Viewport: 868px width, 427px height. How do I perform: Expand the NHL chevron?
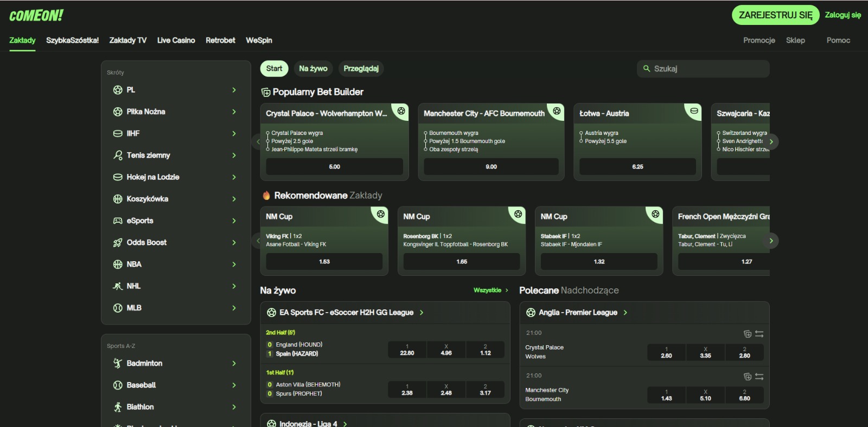(x=234, y=286)
